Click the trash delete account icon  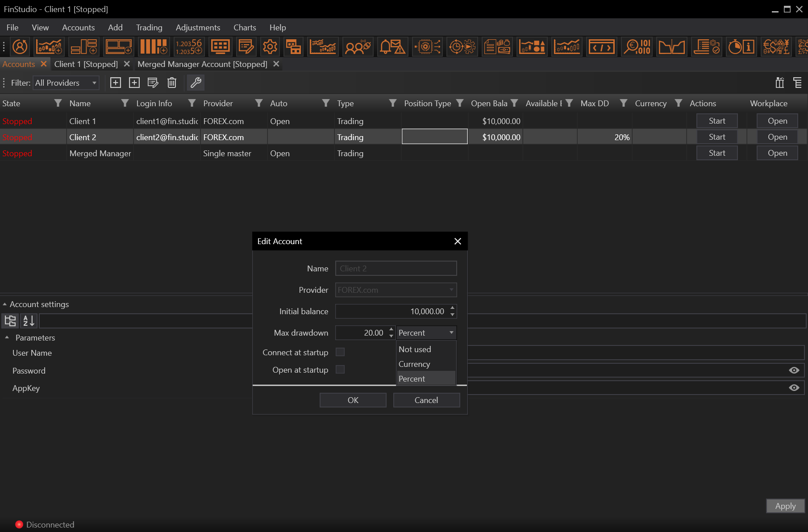point(172,83)
